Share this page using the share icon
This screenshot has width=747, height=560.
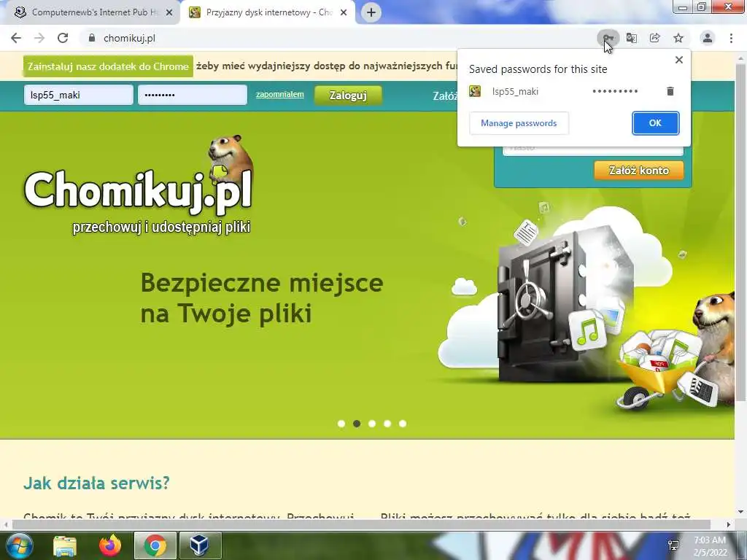point(655,38)
